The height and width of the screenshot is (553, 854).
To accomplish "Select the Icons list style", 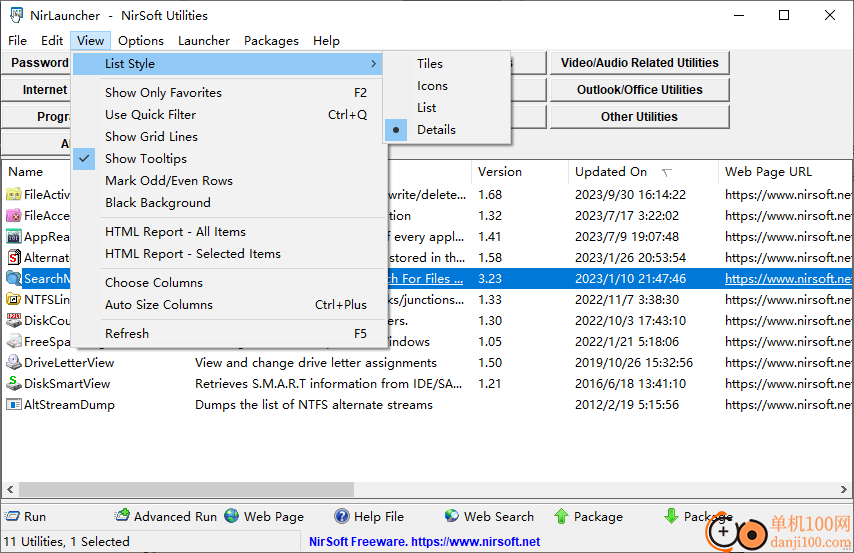I will (447, 86).
